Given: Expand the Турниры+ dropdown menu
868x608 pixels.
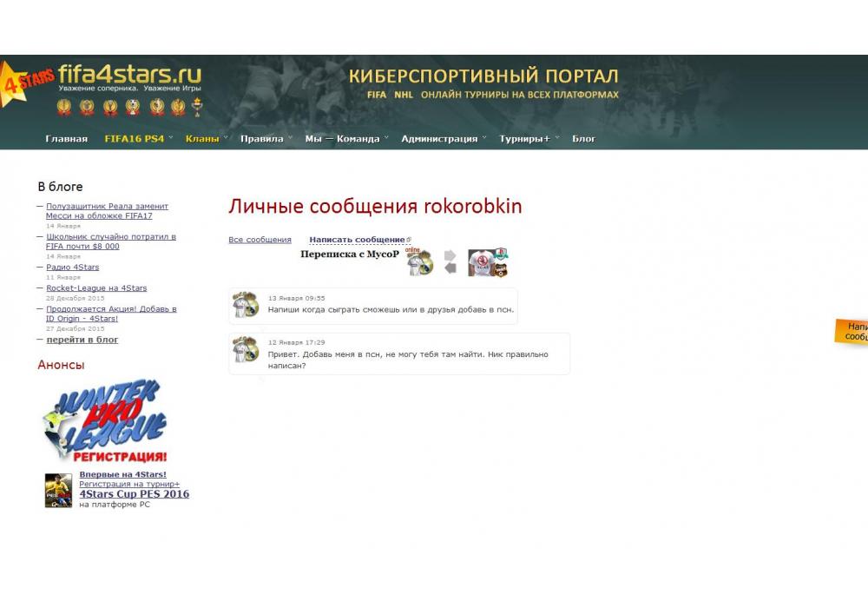Looking at the screenshot, I should tap(524, 139).
